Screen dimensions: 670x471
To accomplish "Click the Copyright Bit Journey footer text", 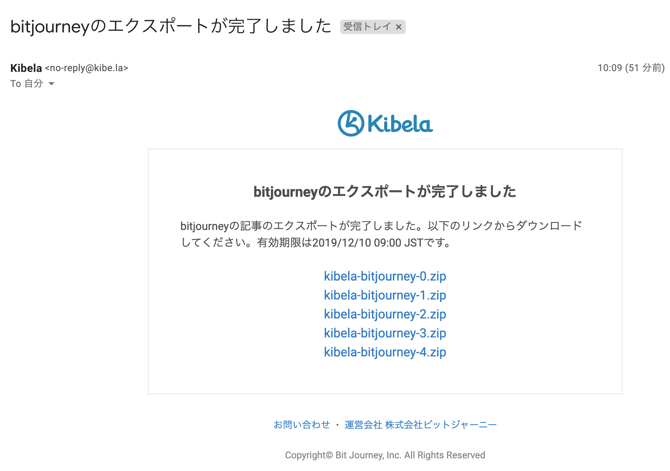I will [x=385, y=455].
